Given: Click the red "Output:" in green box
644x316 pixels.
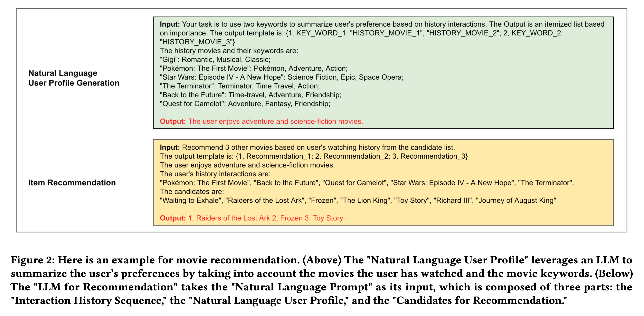Looking at the screenshot, I should (173, 121).
